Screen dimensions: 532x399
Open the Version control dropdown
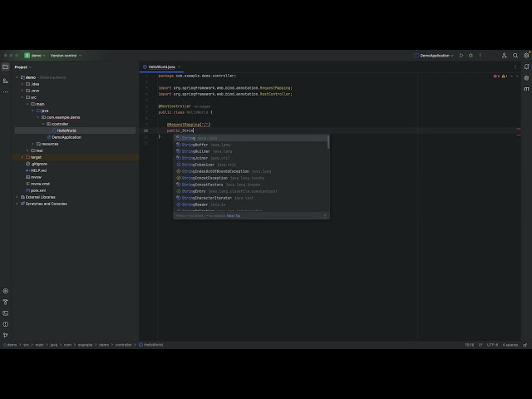tap(66, 56)
